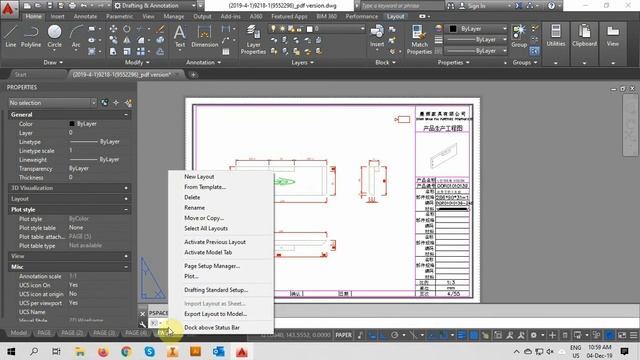Toggle lineweight display in status bar

click(x=462, y=335)
